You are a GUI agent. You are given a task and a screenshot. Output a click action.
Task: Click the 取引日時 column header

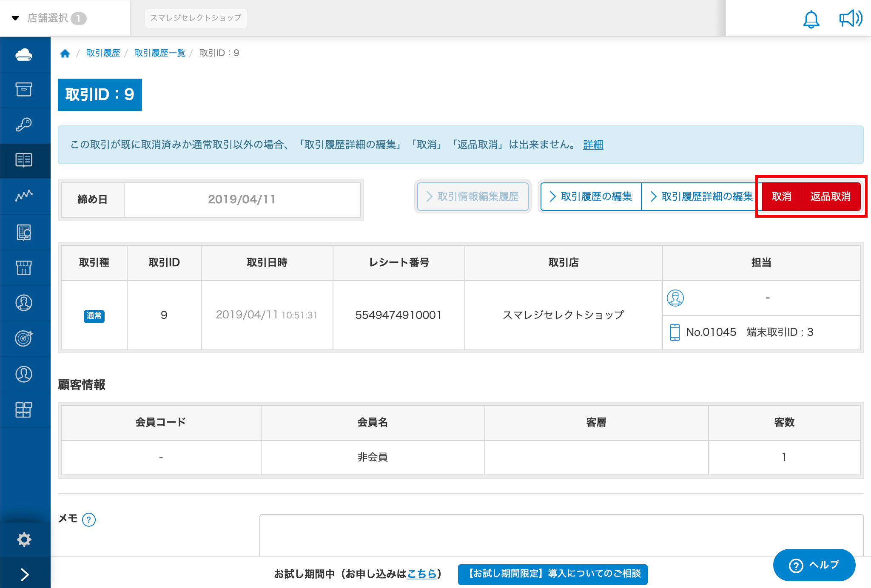pyautogui.click(x=267, y=263)
